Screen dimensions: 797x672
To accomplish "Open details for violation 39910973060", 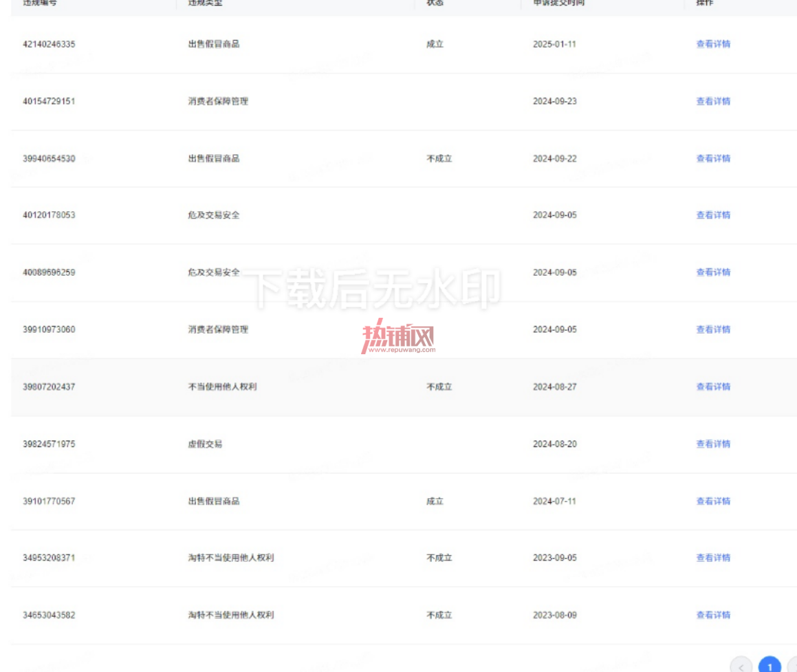I will (x=713, y=329).
